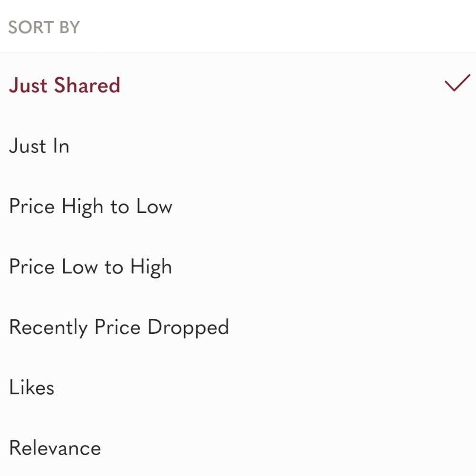Click the checkmark icon beside Just Shared
The width and height of the screenshot is (476, 476).
(x=457, y=82)
